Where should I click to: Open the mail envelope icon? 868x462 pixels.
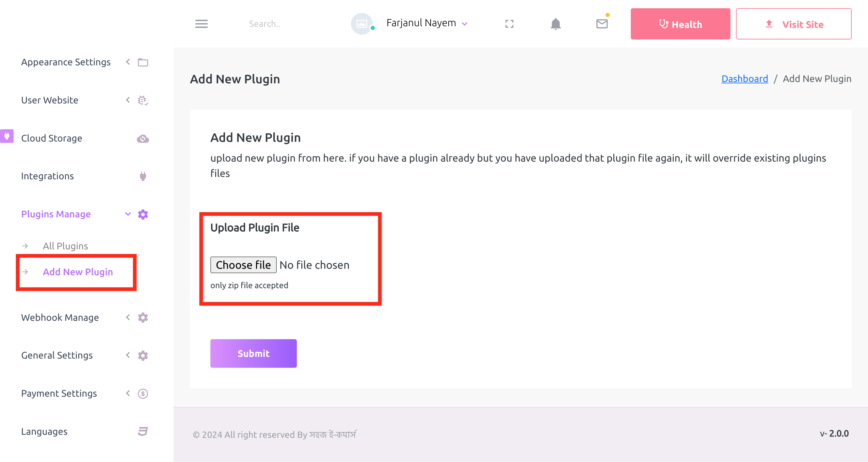pos(602,24)
